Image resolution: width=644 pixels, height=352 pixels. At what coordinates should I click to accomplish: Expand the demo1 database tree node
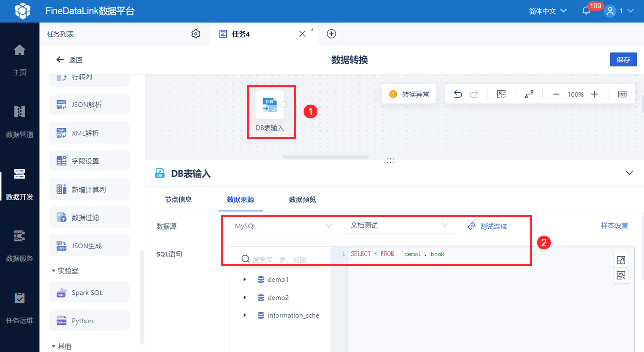[245, 280]
